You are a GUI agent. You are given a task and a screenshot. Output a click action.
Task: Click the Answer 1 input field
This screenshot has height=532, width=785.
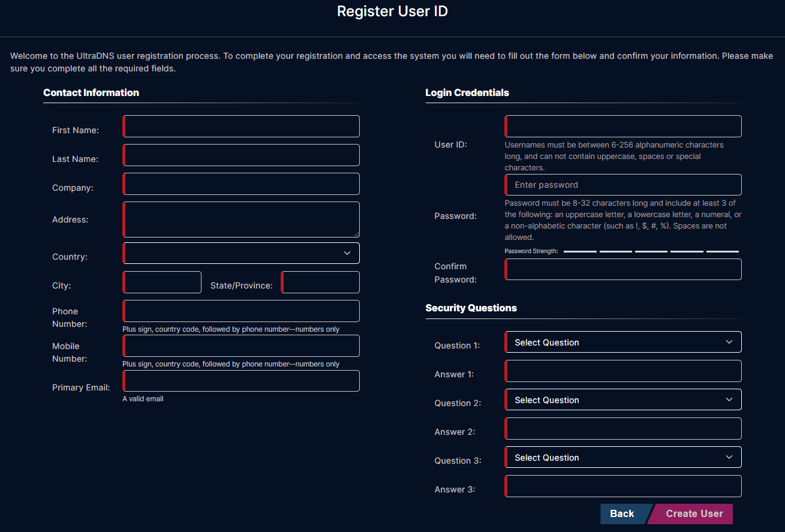click(x=623, y=371)
